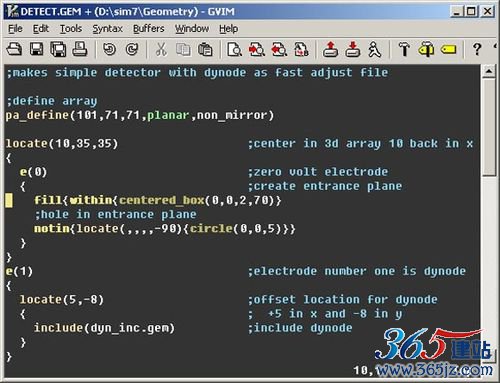The width and height of the screenshot is (500, 383).
Task: Cut selection with the scissors icon
Action: 161,49
